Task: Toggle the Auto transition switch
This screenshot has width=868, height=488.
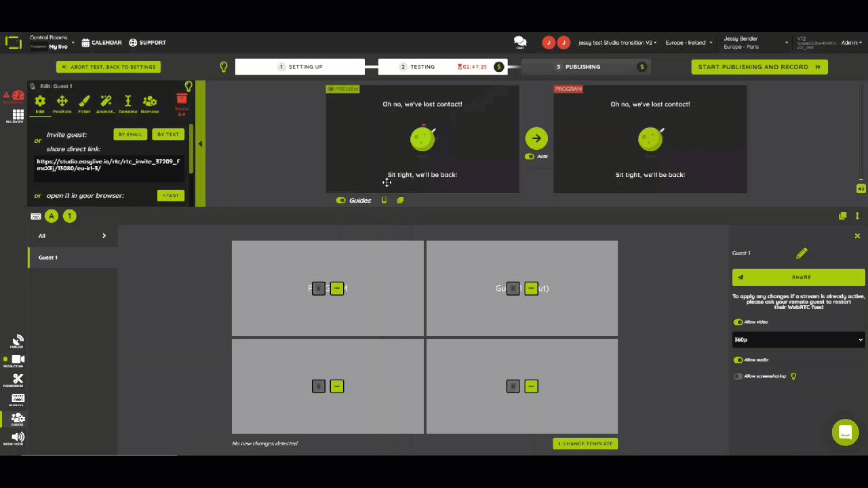Action: [x=530, y=157]
